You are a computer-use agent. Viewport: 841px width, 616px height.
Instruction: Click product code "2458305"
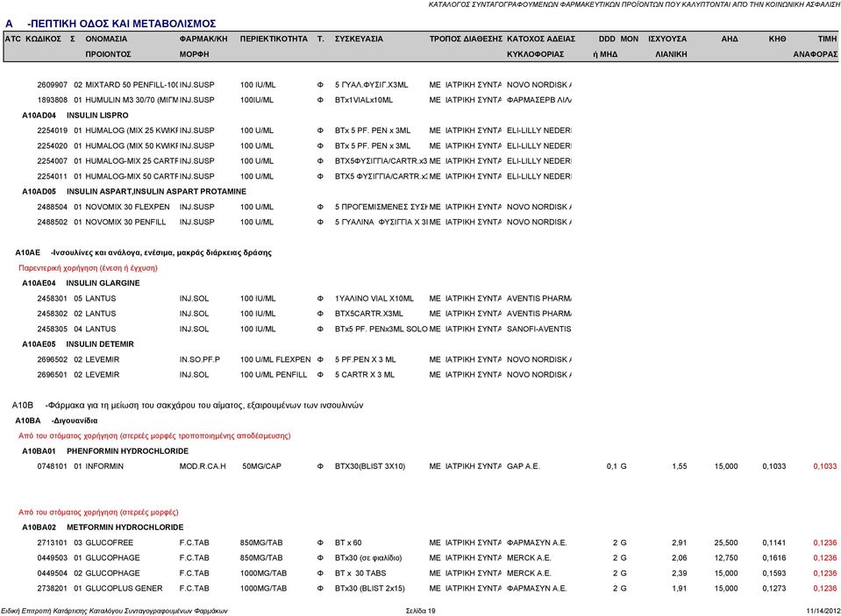click(x=52, y=329)
